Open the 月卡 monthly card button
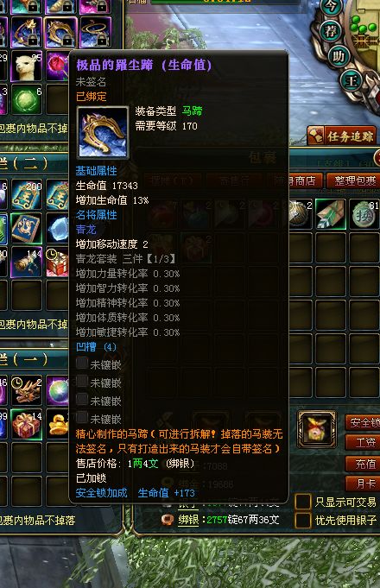Screen dimensions: 380x588 [363, 484]
